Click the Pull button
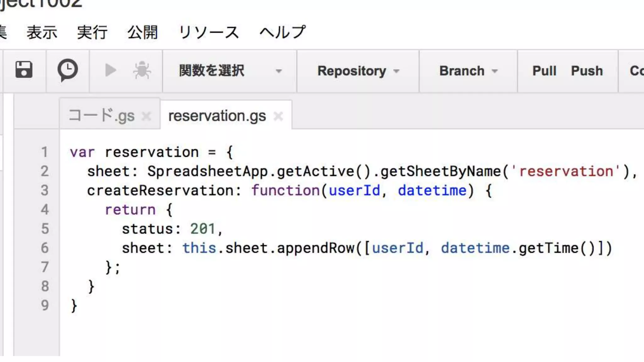The height and width of the screenshot is (362, 644). pos(544,71)
